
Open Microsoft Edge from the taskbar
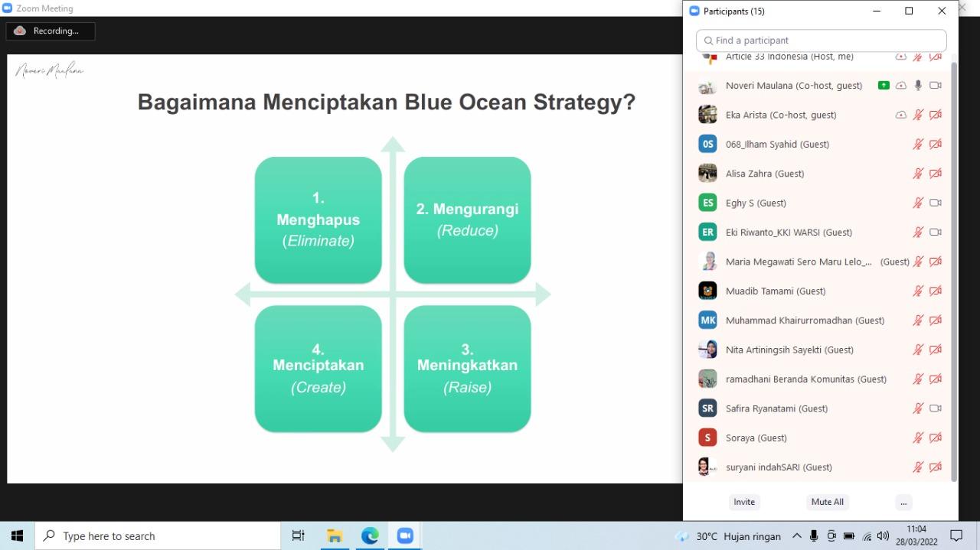click(x=370, y=535)
